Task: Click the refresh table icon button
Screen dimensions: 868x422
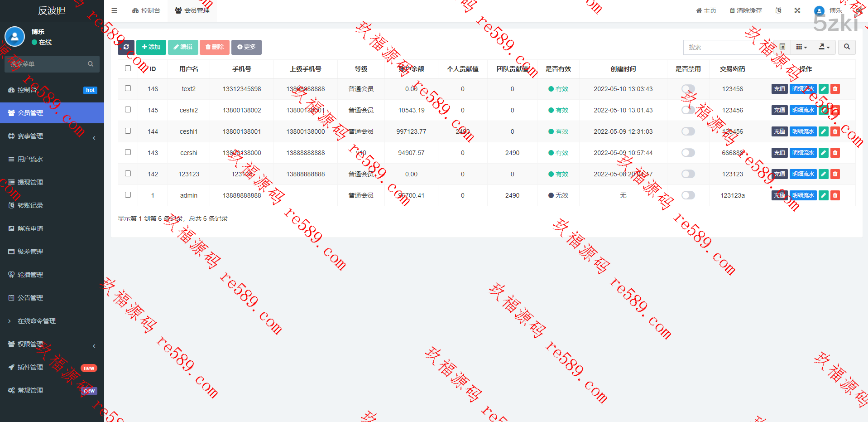Action: pos(126,47)
